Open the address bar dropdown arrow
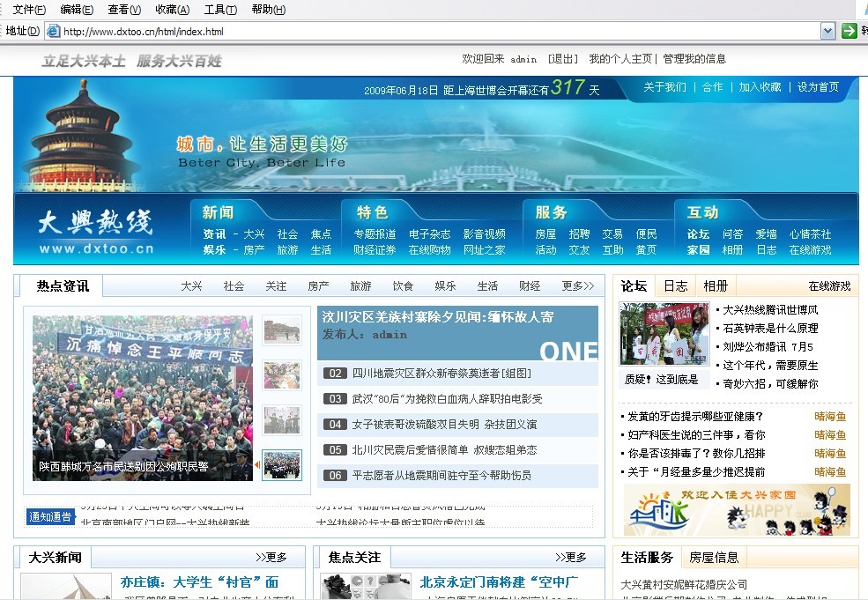The image size is (868, 600). click(x=827, y=31)
